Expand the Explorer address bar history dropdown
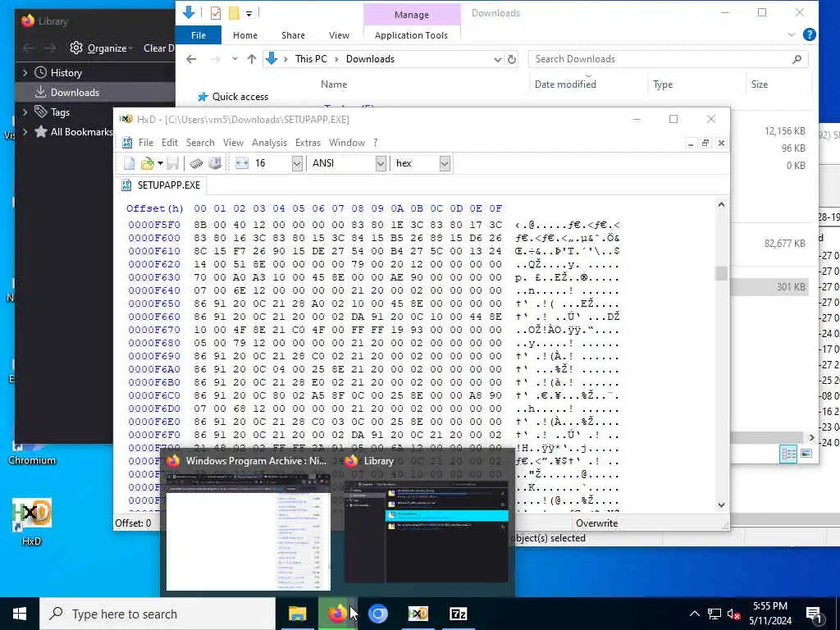This screenshot has width=840, height=630. tap(498, 59)
